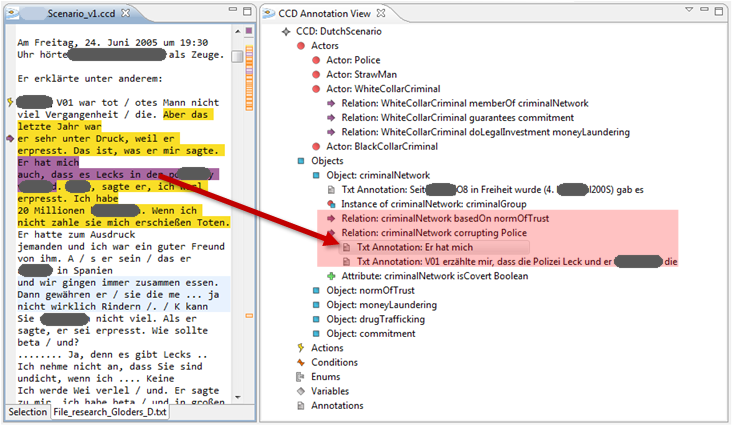Click the square icon of Object: criminalNetwork
Viewport: 733px width, 426px height.
(x=316, y=175)
